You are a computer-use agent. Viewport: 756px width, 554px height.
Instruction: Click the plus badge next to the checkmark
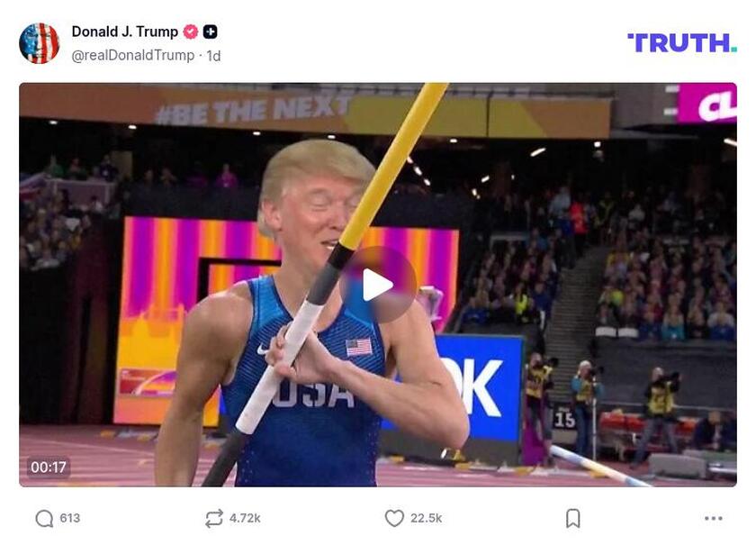click(208, 30)
